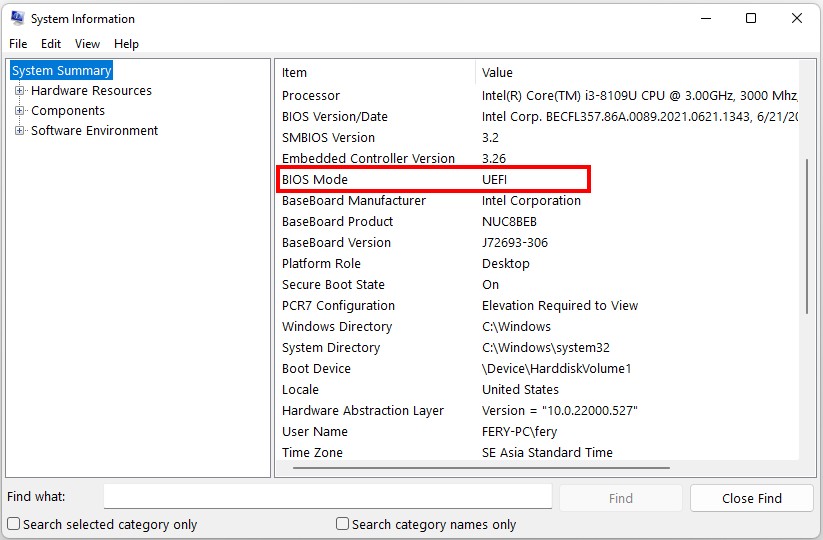This screenshot has height=540, width=823.
Task: Select Hardware Resources tree item label
Action: pyautogui.click(x=91, y=91)
